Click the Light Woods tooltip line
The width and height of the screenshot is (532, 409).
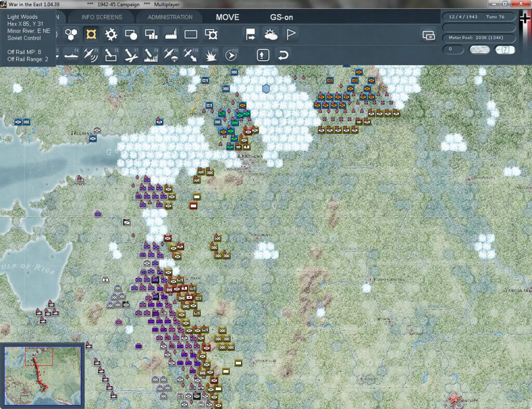coord(22,17)
